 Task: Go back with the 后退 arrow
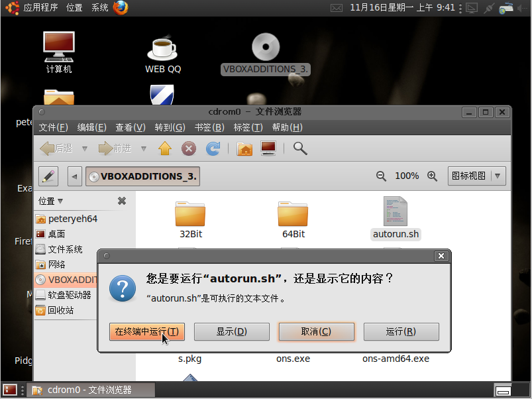[x=56, y=148]
